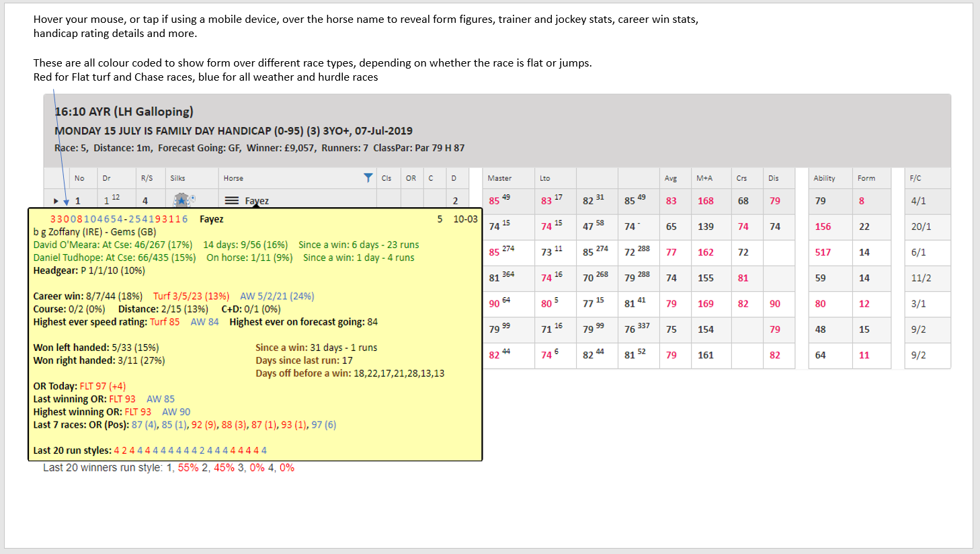Viewport: 980px width, 554px height.
Task: Click the Form value 22
Action: [x=864, y=227]
